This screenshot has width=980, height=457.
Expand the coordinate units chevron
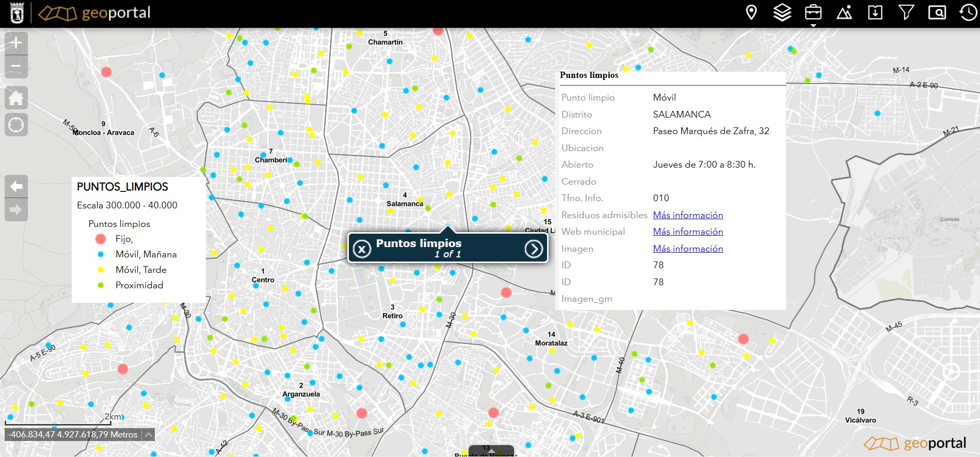pyautogui.click(x=149, y=435)
